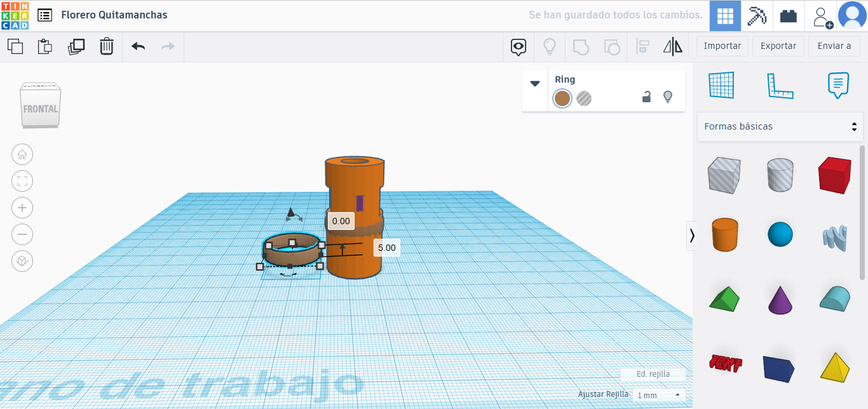Image resolution: width=868 pixels, height=409 pixels.
Task: Click the Paste tool icon
Action: 45,46
